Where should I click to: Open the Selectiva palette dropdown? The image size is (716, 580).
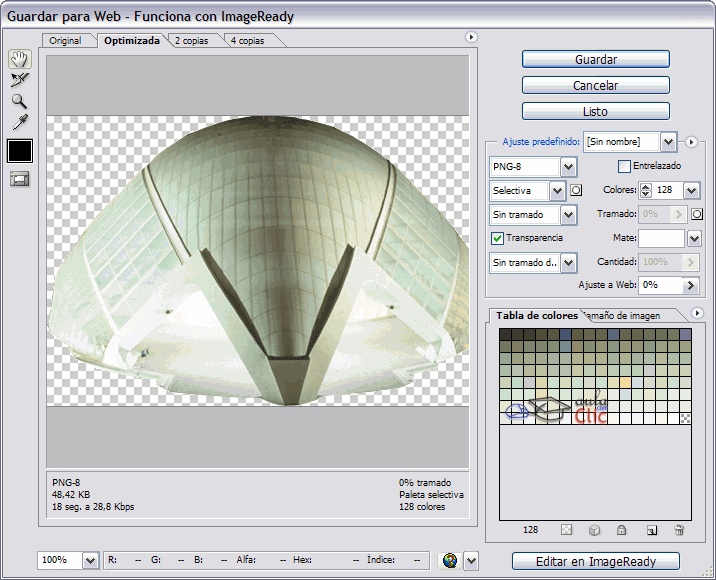pos(557,190)
